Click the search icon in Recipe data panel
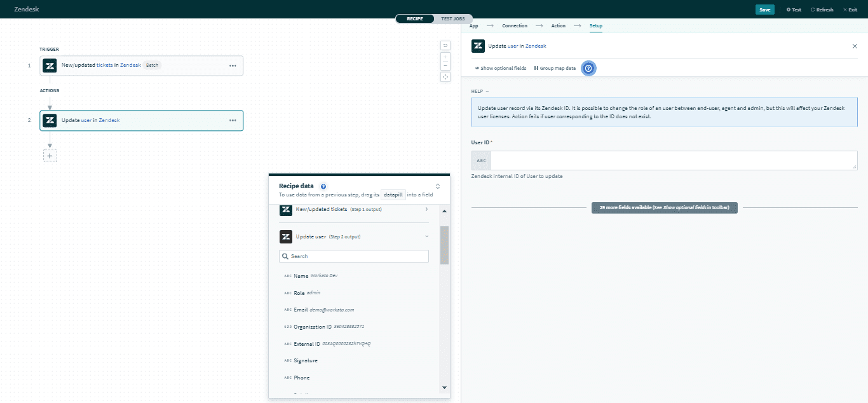Viewport: 868px width, 403px height. pos(285,256)
